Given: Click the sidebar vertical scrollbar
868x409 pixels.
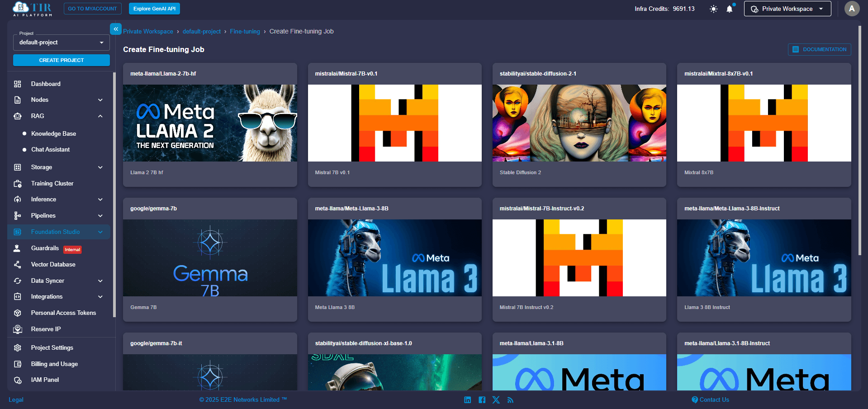Looking at the screenshot, I should point(114,195).
